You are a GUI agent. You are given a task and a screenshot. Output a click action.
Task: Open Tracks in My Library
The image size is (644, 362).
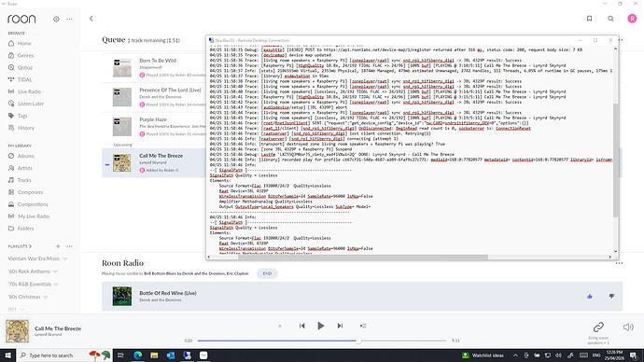24,180
